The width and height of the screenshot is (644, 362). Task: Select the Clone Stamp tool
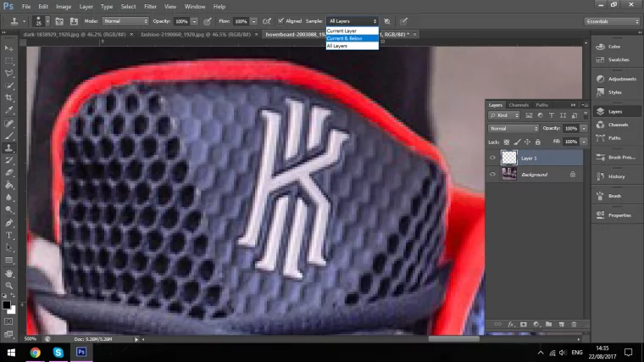[x=8, y=148]
